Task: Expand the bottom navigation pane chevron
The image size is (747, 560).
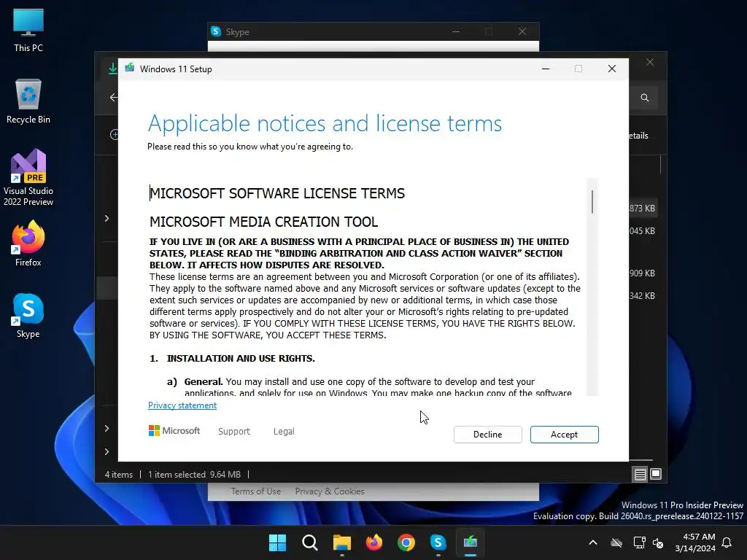Action: click(x=107, y=451)
